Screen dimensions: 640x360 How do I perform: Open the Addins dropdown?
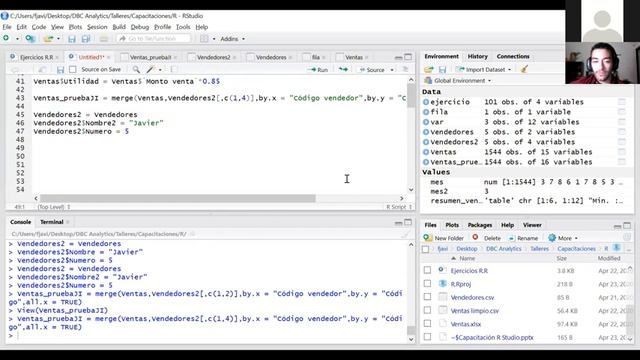tap(233, 39)
